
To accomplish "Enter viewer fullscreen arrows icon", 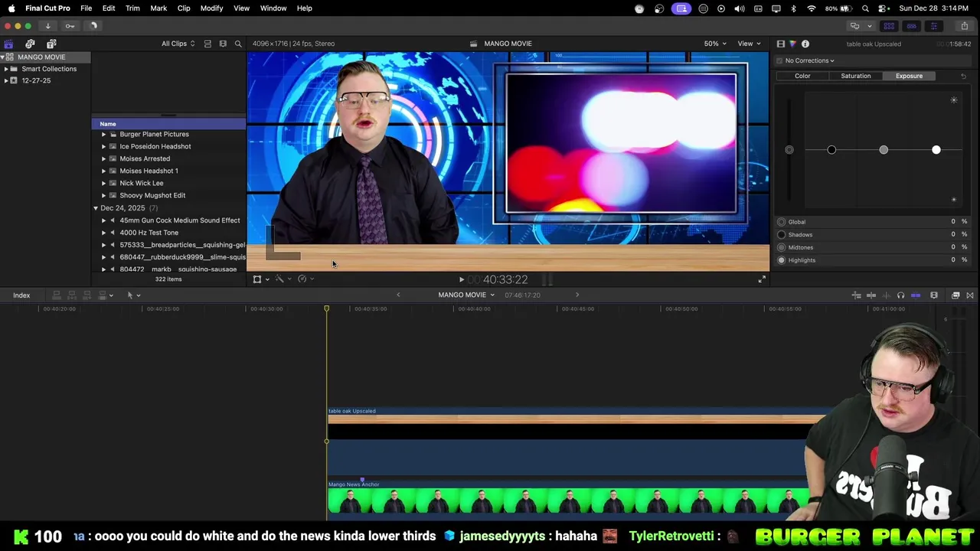I will click(762, 279).
